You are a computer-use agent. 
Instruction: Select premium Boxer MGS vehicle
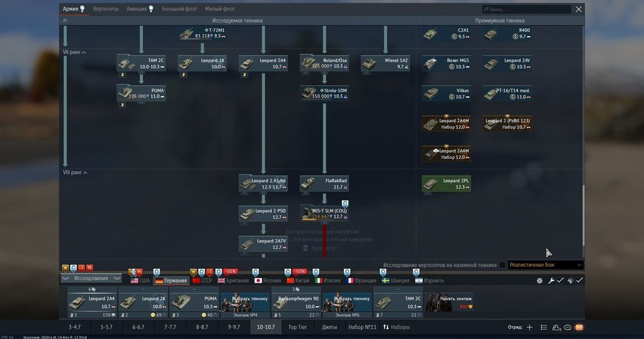coord(446,63)
